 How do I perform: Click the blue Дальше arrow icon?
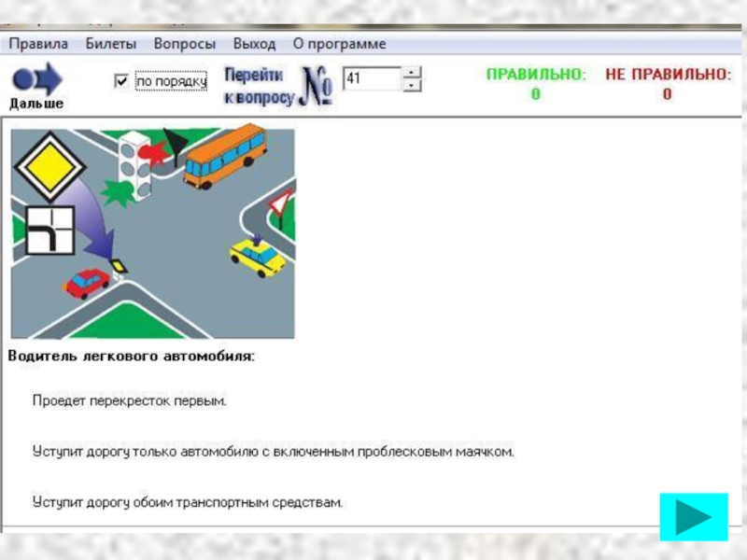click(x=37, y=78)
